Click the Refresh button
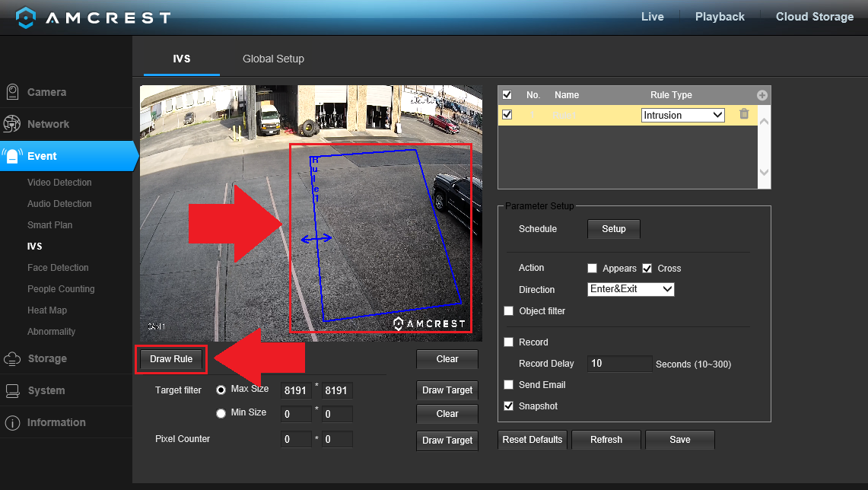This screenshot has height=490, width=868. click(606, 440)
